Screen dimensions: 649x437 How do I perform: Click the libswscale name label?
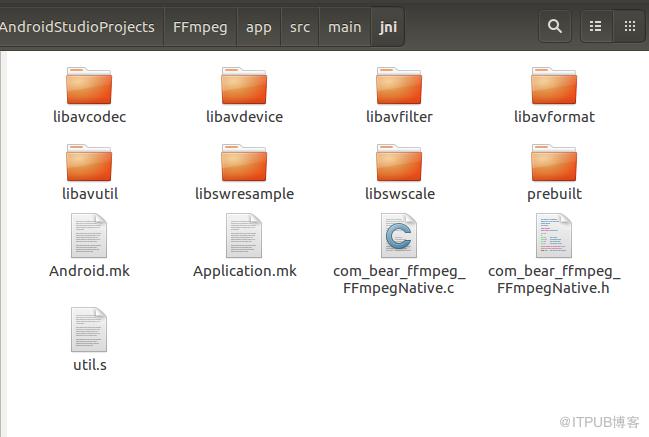(x=400, y=194)
